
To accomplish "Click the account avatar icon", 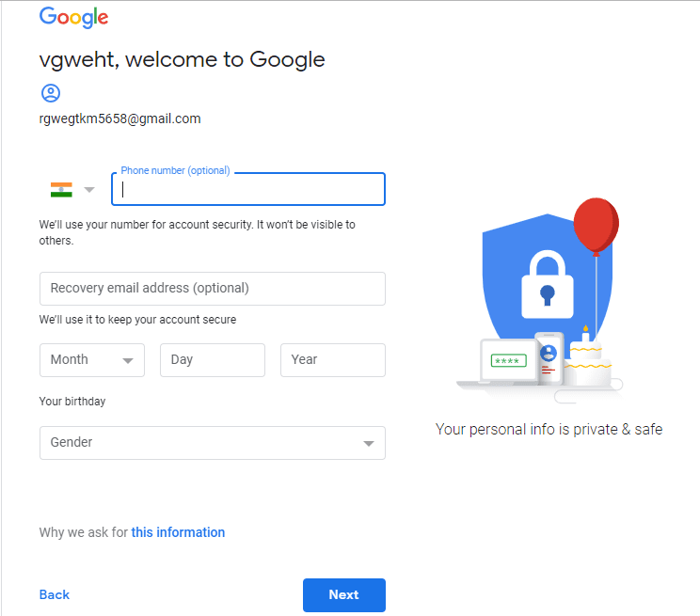I will pos(51,93).
